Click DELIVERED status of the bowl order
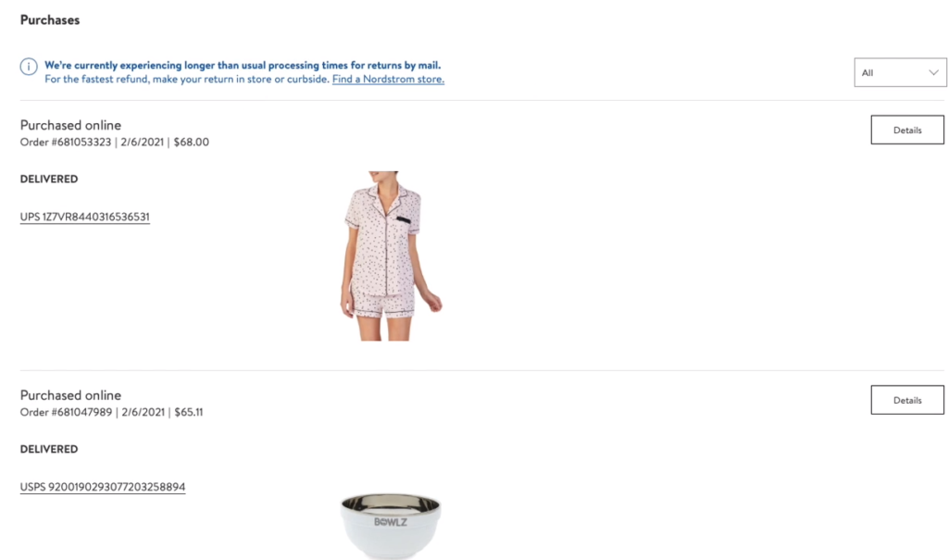The width and height of the screenshot is (948, 560). tap(49, 449)
